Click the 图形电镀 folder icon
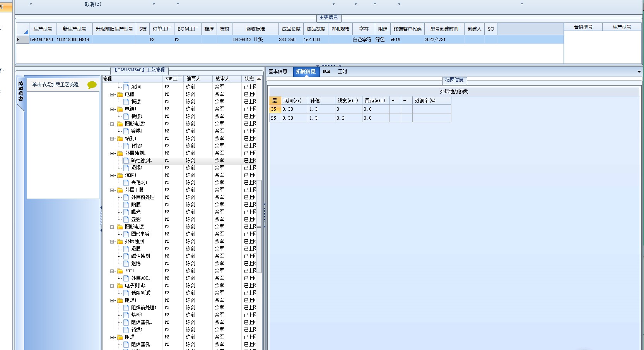644x350 pixels. coord(120,227)
